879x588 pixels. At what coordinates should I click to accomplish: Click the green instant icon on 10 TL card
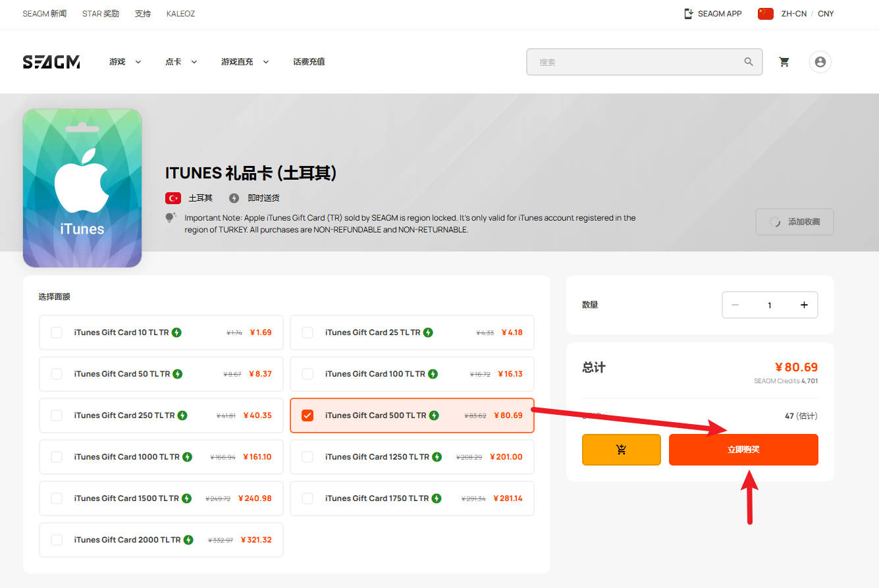(176, 333)
